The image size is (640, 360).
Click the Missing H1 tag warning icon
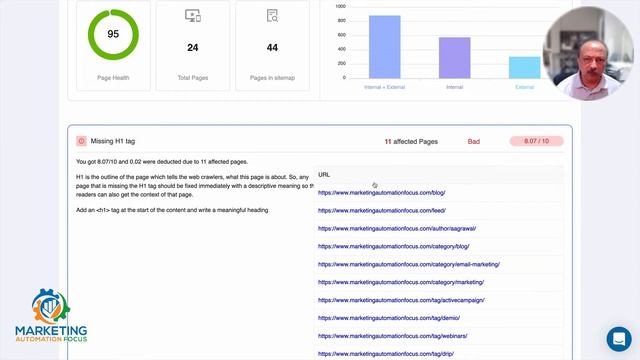[81, 141]
